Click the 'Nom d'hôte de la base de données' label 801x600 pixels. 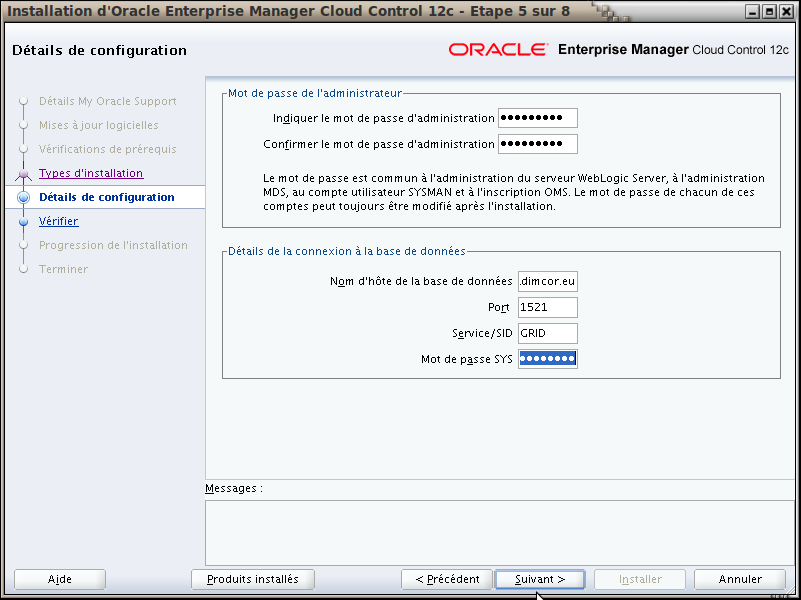421,281
